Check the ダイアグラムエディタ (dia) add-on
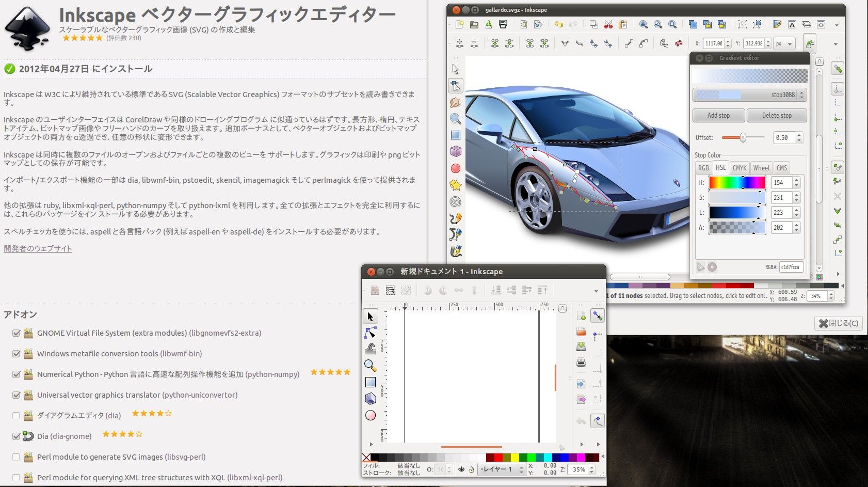The height and width of the screenshot is (487, 868). 16,416
